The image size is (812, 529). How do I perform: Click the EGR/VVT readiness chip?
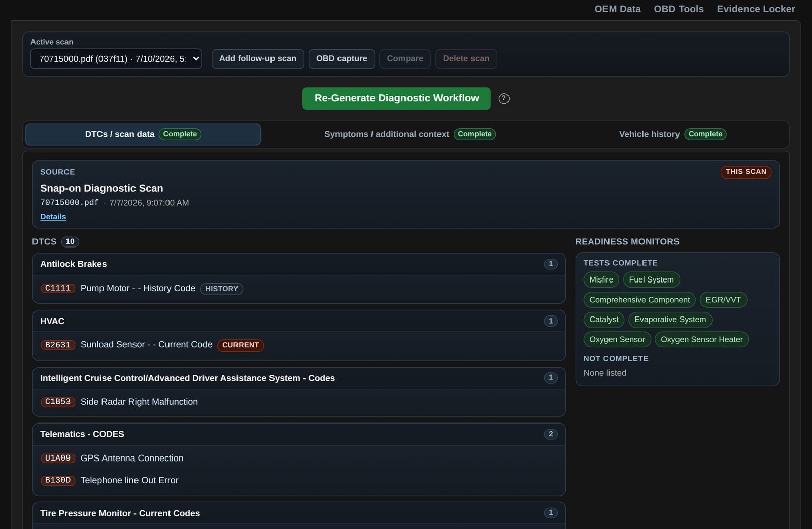click(x=723, y=300)
